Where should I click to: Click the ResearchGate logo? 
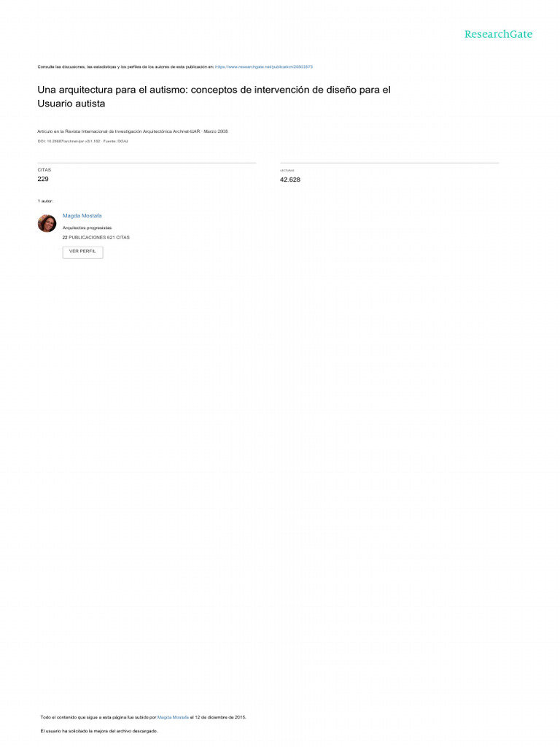[498, 34]
